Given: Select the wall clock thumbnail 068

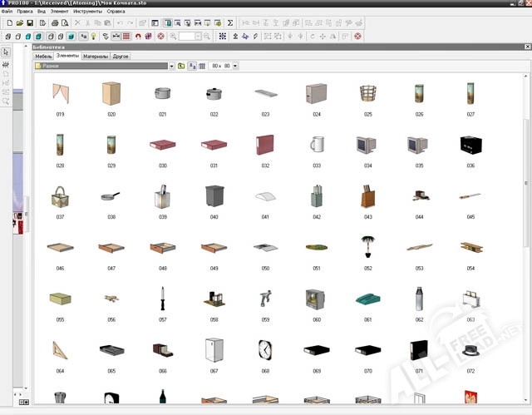Looking at the screenshot, I should [x=265, y=349].
